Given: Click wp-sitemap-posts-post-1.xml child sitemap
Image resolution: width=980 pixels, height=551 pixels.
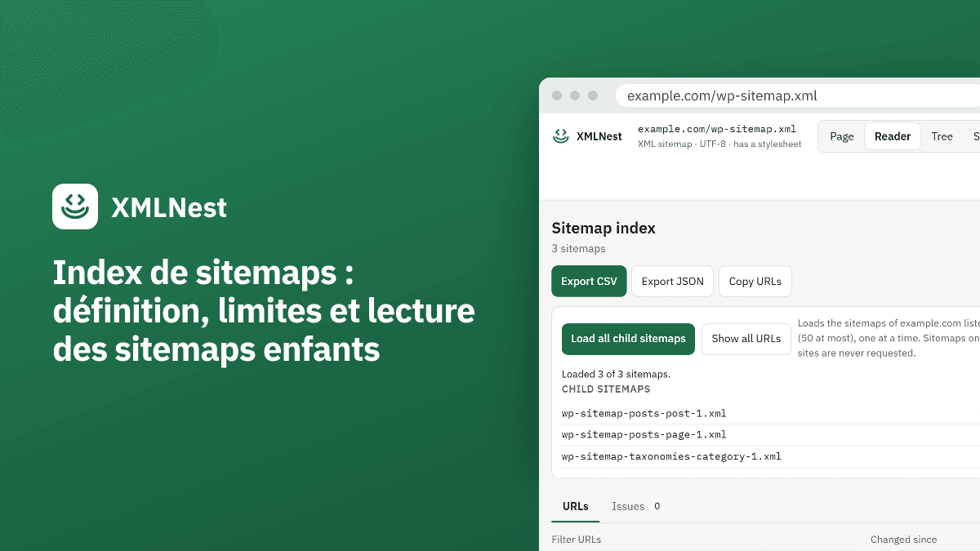Looking at the screenshot, I should (644, 413).
